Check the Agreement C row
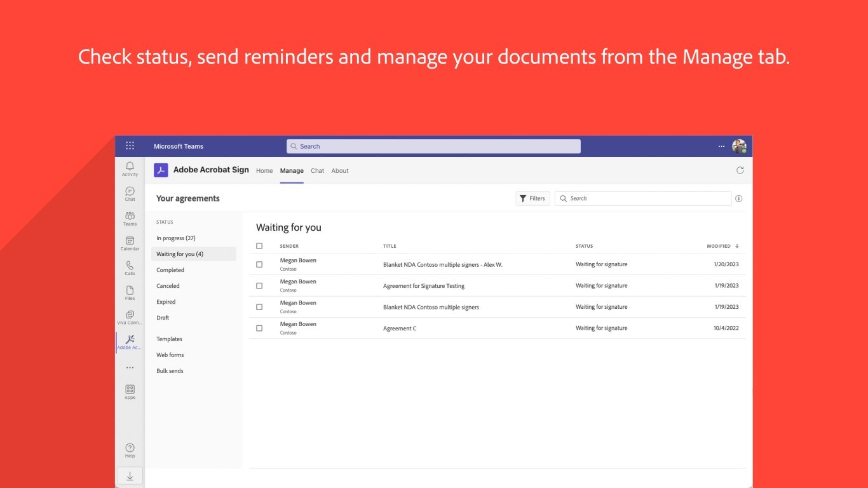The image size is (868, 488). click(259, 329)
